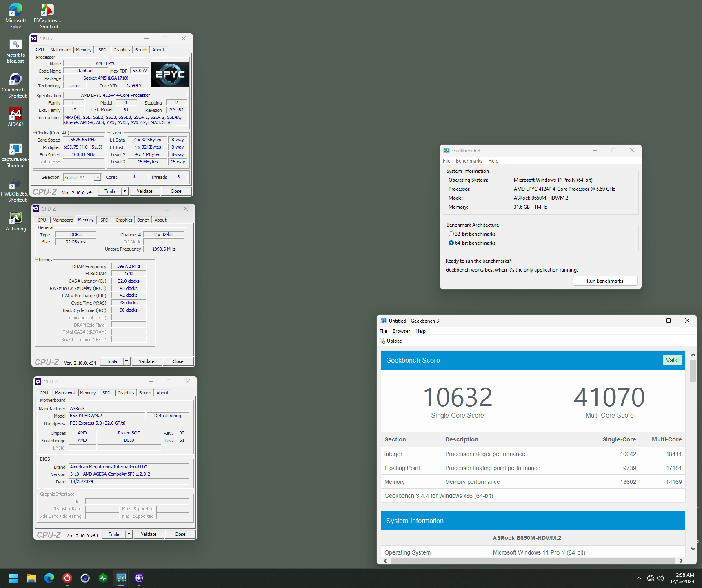Open Memory tab in CPU-Z Mainboard window
The image size is (702, 588).
pyautogui.click(x=88, y=393)
